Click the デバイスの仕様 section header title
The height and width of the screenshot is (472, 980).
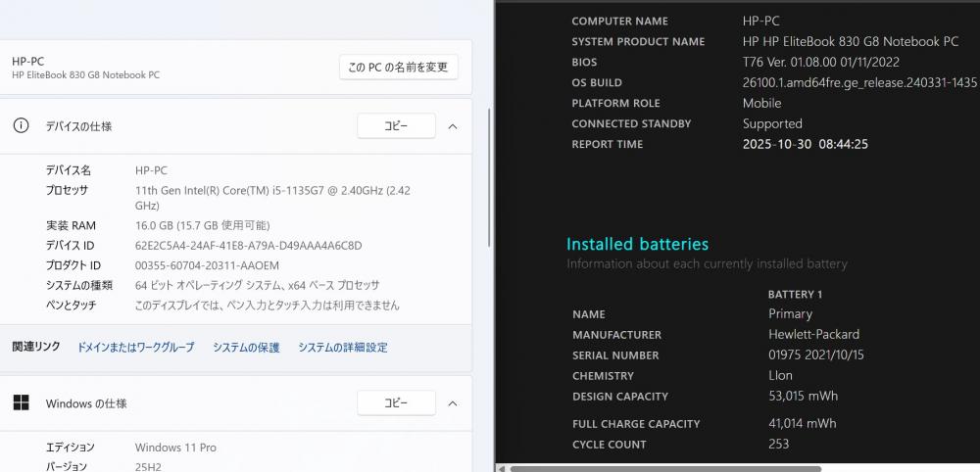pyautogui.click(x=78, y=126)
